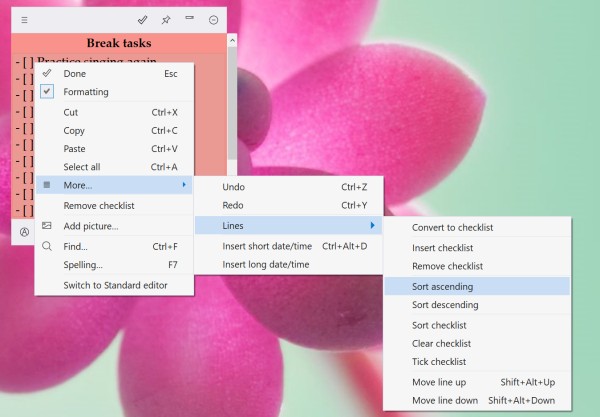Choose Insert short date/time

[x=266, y=246]
